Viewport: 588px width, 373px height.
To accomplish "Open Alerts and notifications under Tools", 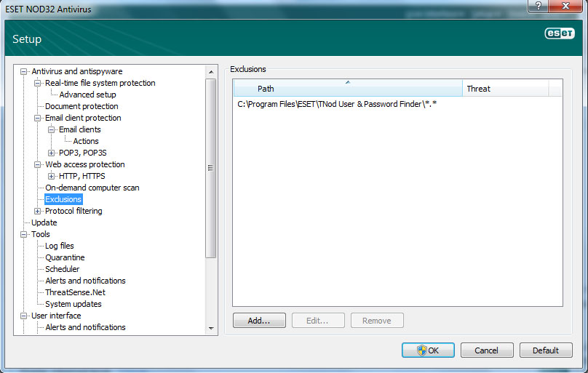I will (x=85, y=281).
